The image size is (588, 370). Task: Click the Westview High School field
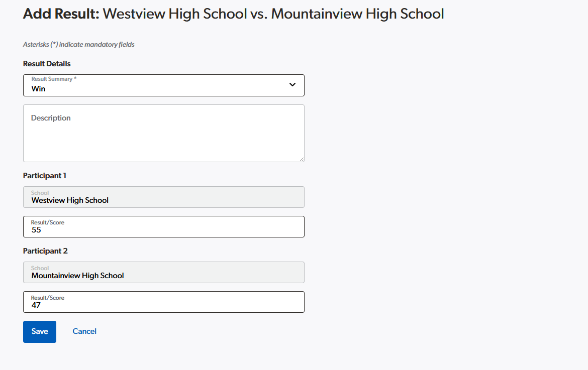tap(163, 197)
